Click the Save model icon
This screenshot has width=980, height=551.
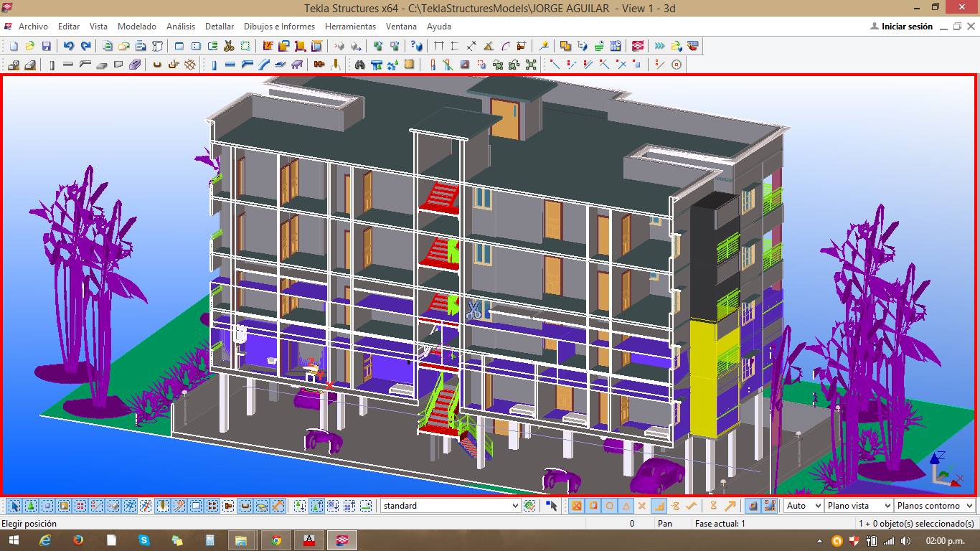(x=46, y=46)
